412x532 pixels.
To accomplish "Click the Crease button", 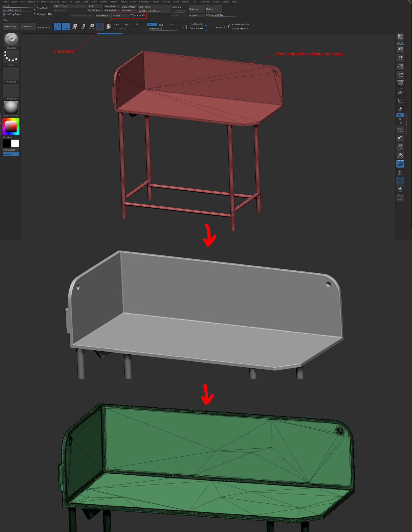I will [x=120, y=16].
